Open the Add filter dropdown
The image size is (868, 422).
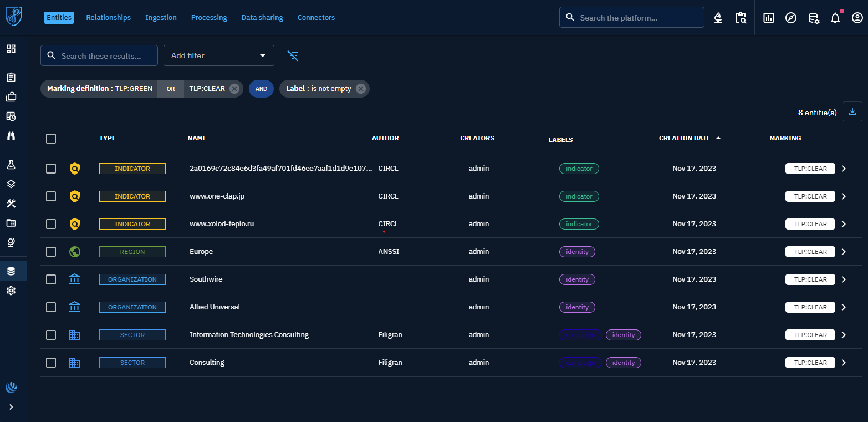[x=218, y=55]
